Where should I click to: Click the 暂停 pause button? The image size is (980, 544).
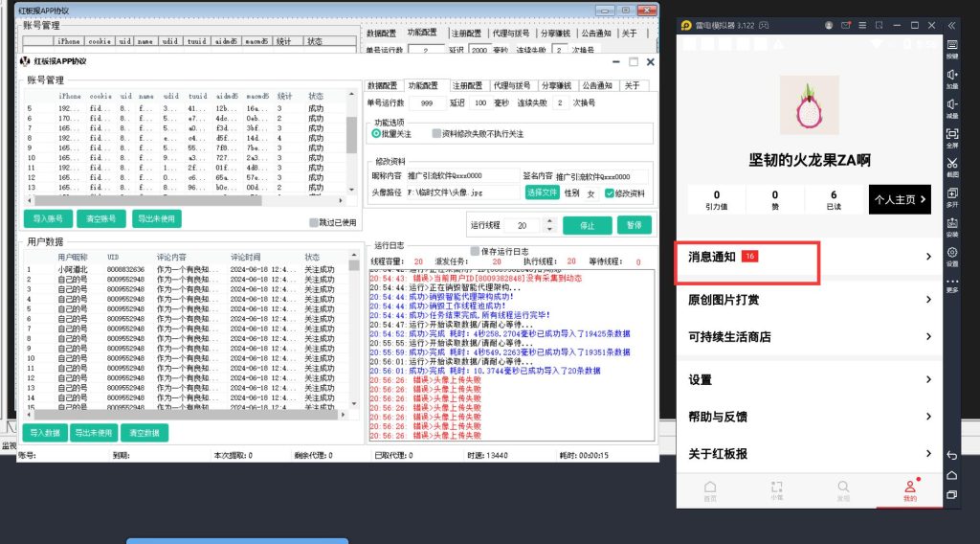(635, 225)
